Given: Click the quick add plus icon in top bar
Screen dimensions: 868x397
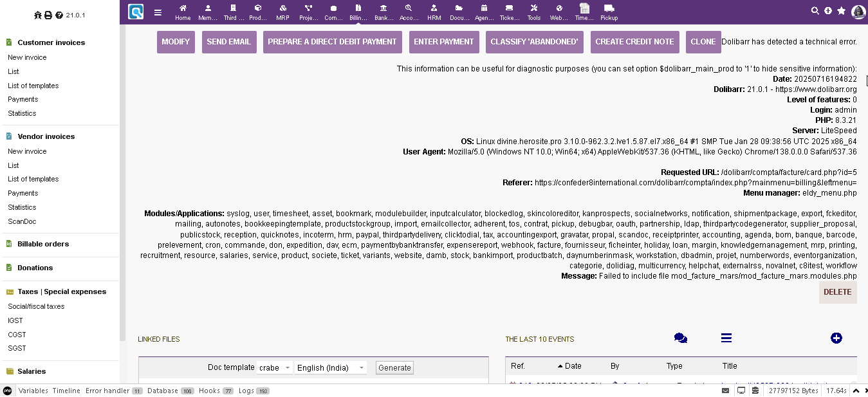Looking at the screenshot, I should click(x=828, y=11).
